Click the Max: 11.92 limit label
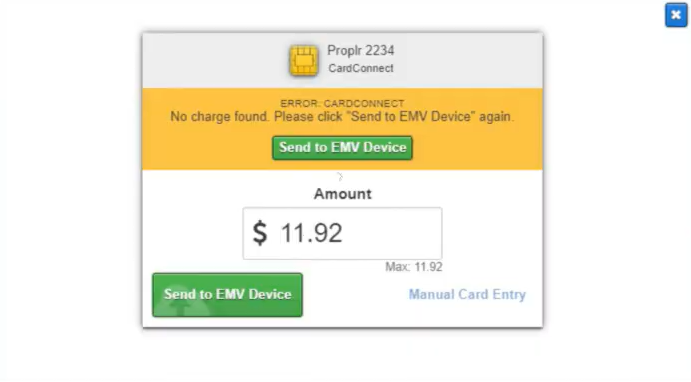 pyautogui.click(x=414, y=267)
